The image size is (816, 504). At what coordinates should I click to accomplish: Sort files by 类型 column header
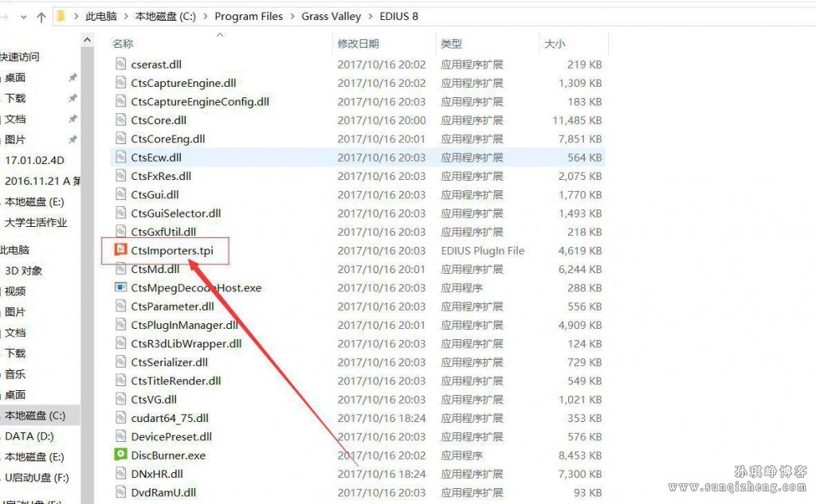point(452,44)
